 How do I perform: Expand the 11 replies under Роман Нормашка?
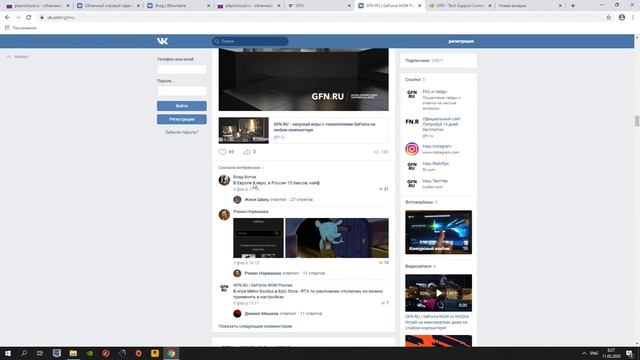click(313, 273)
